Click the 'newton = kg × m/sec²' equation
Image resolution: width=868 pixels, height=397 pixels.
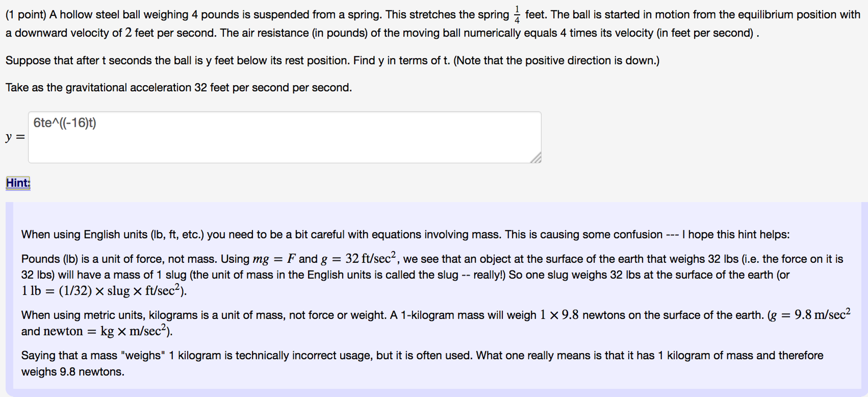(x=108, y=331)
